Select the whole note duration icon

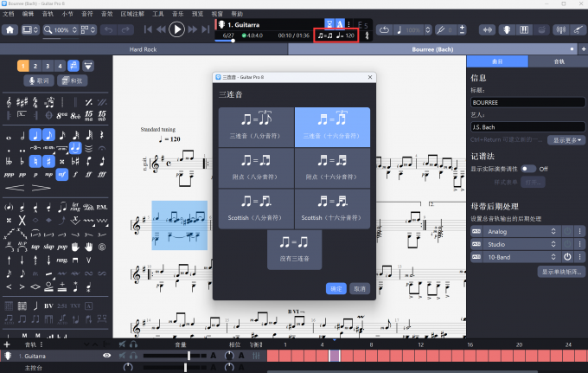pyautogui.click(x=9, y=138)
